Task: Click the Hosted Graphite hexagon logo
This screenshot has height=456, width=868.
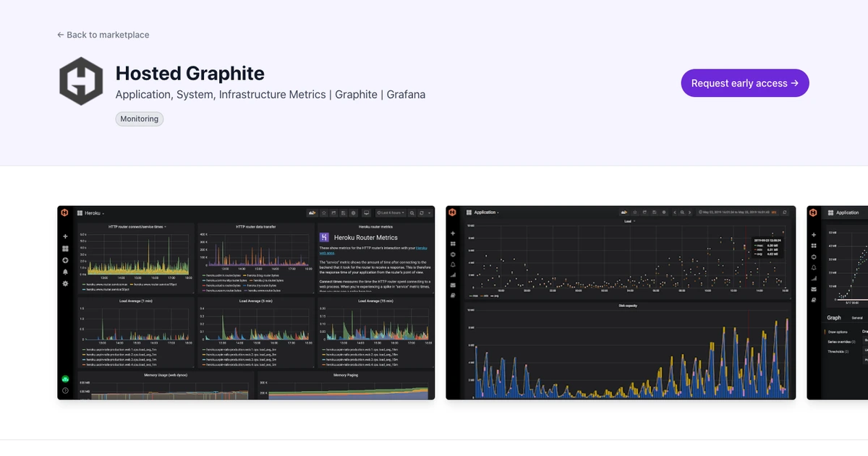Action: click(x=82, y=82)
